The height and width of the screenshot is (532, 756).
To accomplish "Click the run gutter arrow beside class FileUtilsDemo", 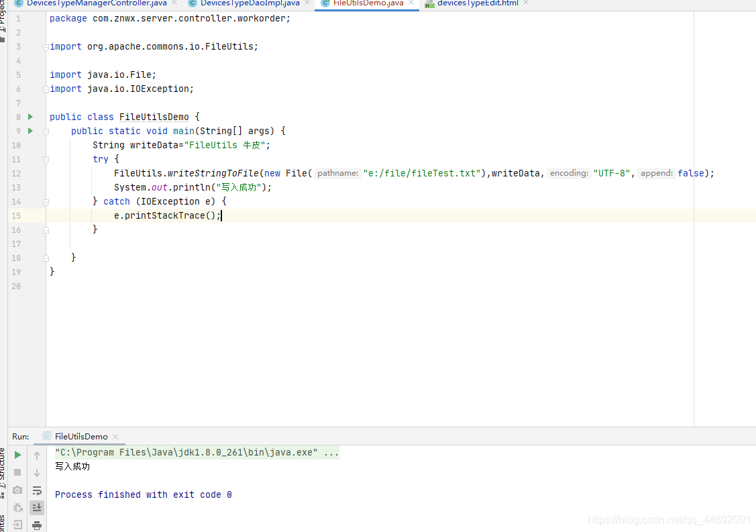I will pos(30,117).
